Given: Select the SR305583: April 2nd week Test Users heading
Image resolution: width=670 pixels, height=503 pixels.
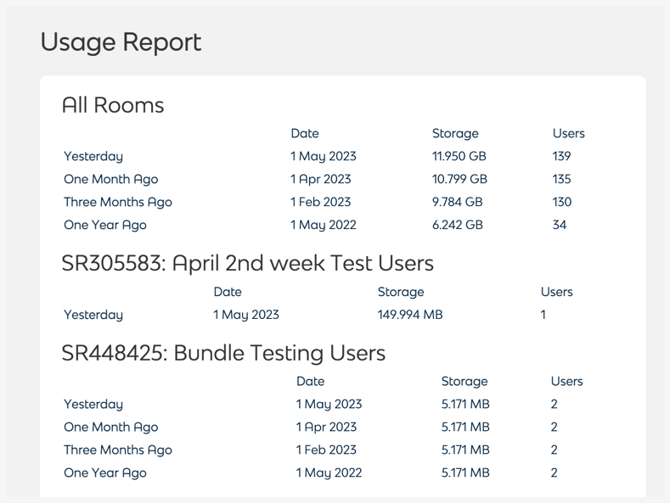Looking at the screenshot, I should (x=248, y=263).
